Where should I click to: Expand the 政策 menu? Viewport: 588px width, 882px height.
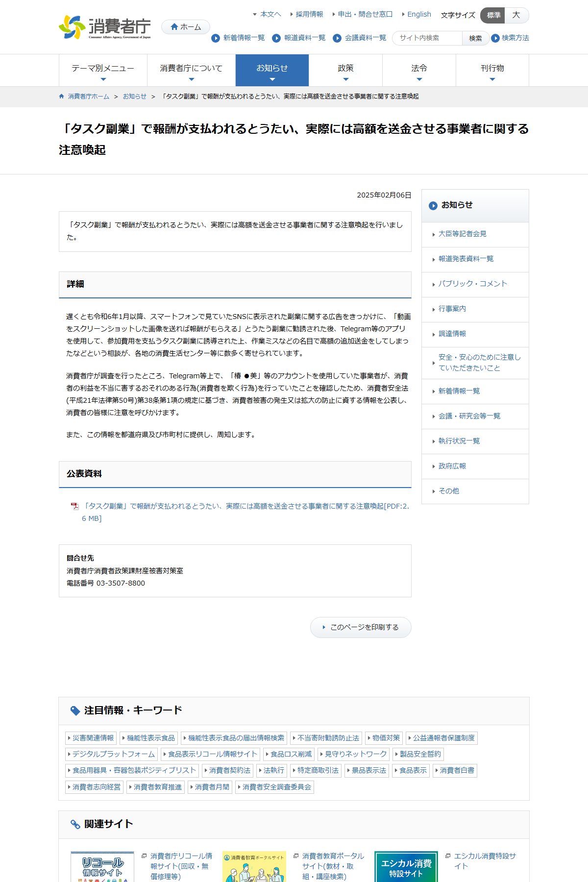coord(345,71)
